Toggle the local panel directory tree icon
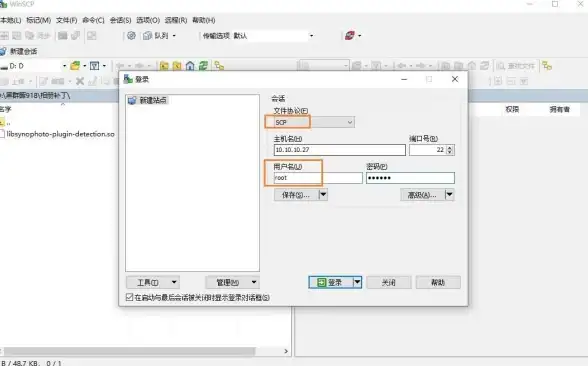This screenshot has height=366, width=588. (219, 66)
